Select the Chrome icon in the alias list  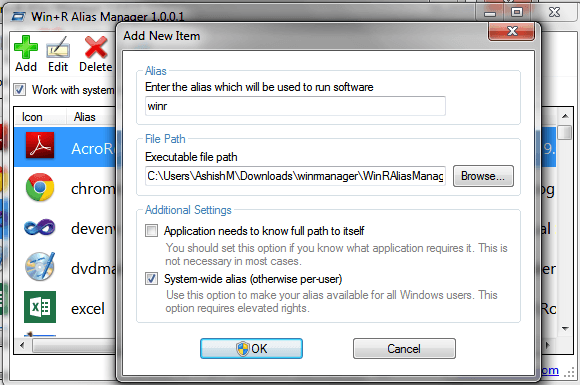40,187
